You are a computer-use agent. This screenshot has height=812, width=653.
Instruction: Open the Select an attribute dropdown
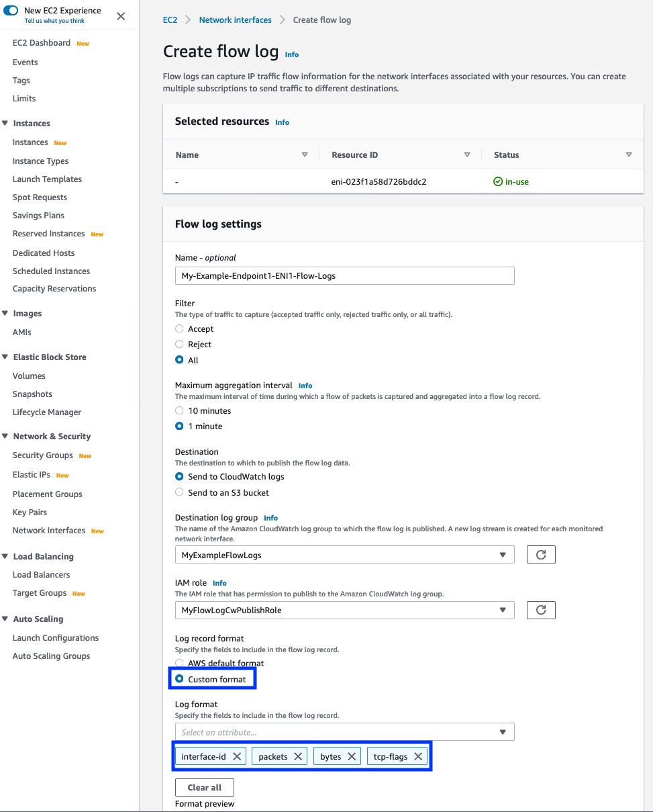[x=344, y=732]
